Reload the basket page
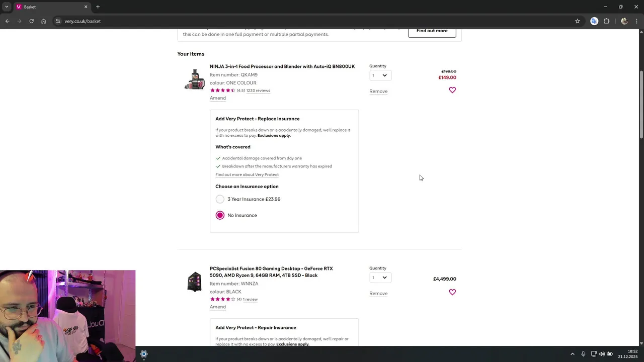 tap(31, 21)
